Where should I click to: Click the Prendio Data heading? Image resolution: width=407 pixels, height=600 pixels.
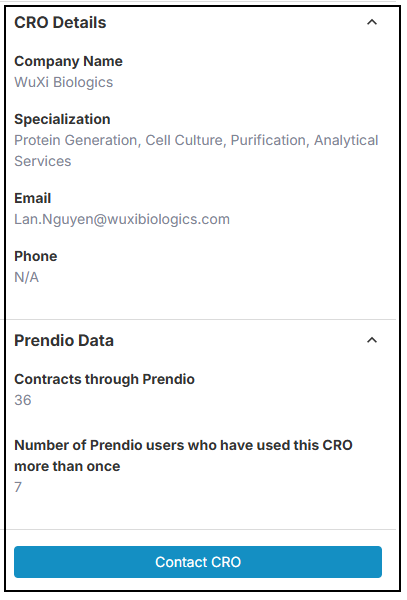(64, 341)
